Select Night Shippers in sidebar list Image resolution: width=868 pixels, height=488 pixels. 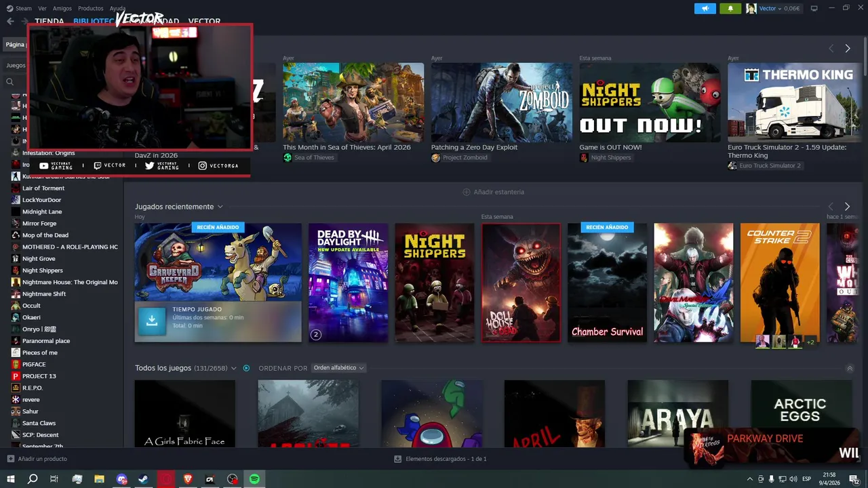[x=42, y=270]
